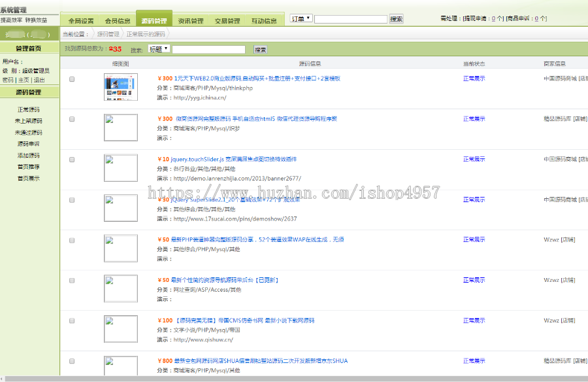This screenshot has width=588, height=382.
Task: Open 首页展示 in the sidebar
Action: point(29,179)
